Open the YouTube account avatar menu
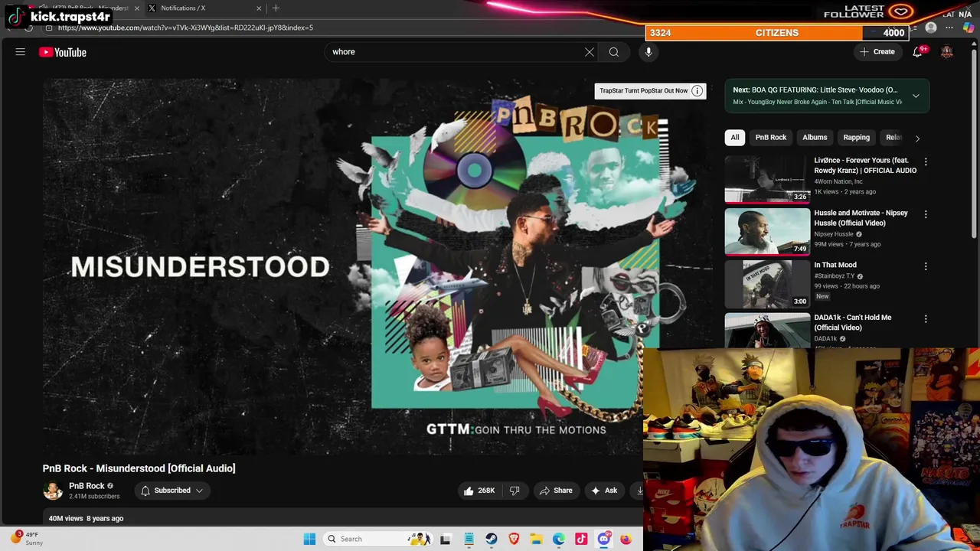Viewport: 980px width, 551px height. point(947,52)
